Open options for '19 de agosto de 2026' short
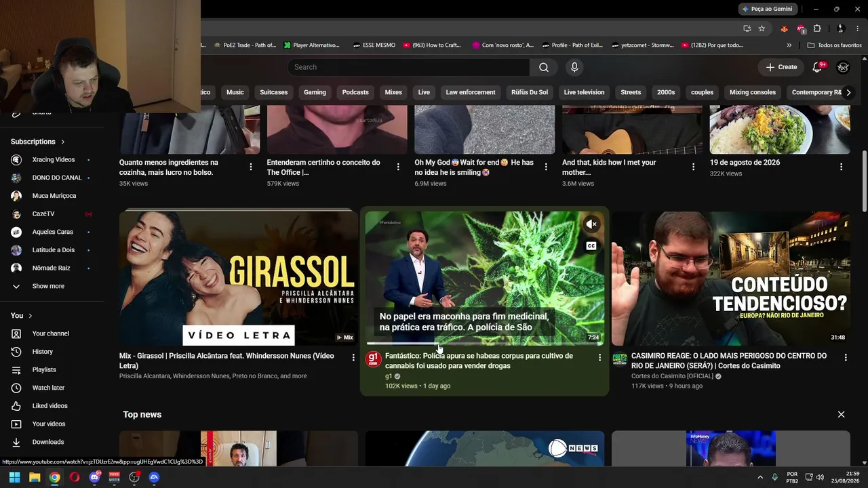Image resolution: width=868 pixels, height=488 pixels. 841,167
